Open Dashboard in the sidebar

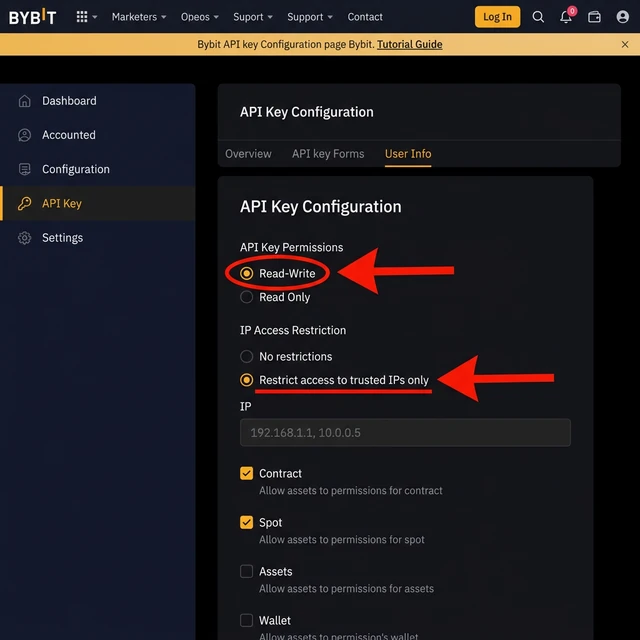click(69, 101)
